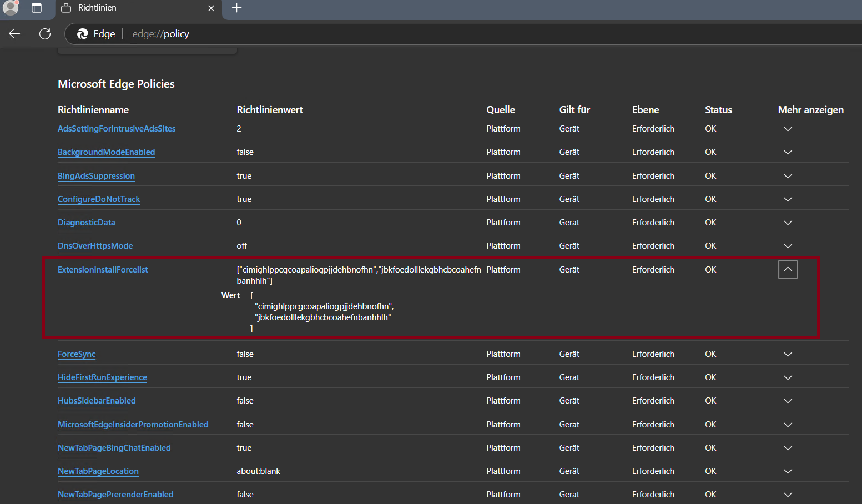Click the value 0 for DiagnosticData
Screen dimensions: 862x504
pyautogui.click(x=239, y=223)
